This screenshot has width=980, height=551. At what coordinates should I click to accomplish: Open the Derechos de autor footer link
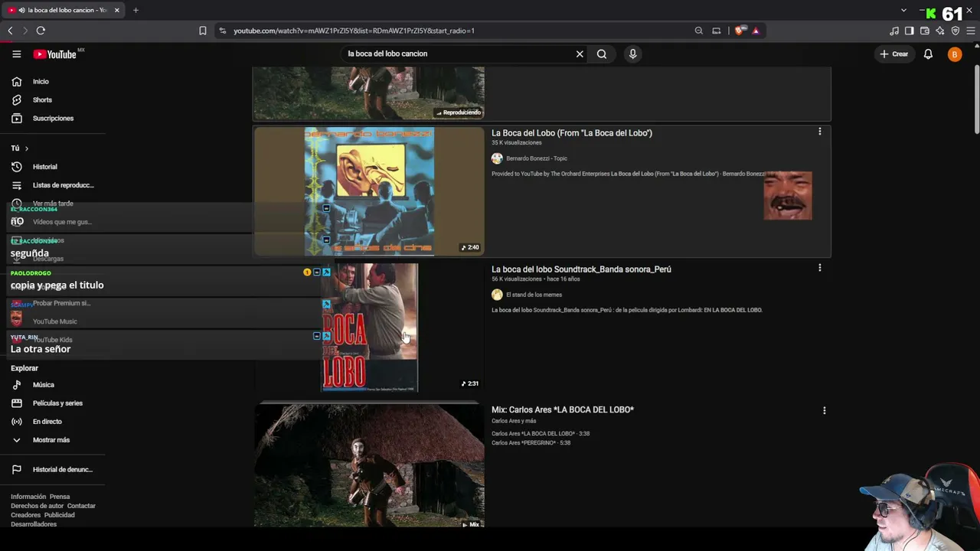[37, 506]
